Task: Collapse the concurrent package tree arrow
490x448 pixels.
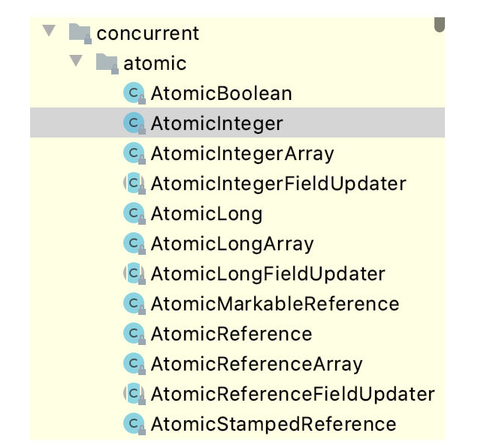Action: pos(49,31)
